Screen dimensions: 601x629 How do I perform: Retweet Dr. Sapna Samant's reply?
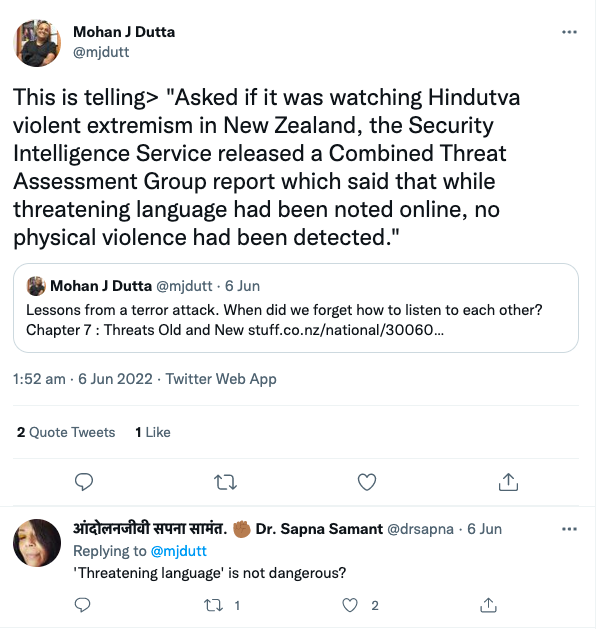[x=212, y=604]
